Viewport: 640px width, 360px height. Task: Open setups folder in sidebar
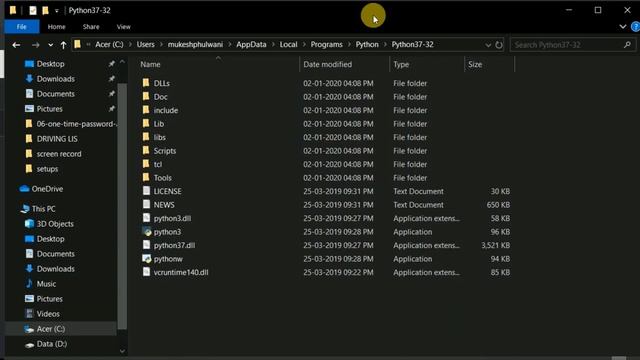click(x=47, y=169)
